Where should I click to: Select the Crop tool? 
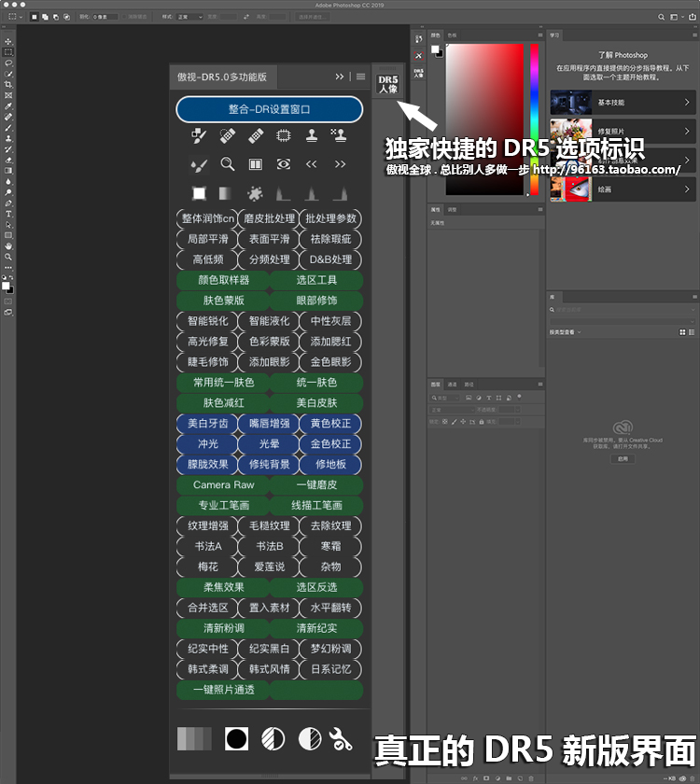(x=8, y=85)
